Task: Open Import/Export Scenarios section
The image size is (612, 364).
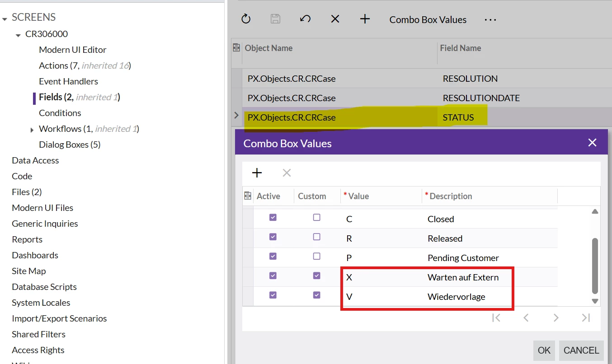Action: pyautogui.click(x=59, y=318)
